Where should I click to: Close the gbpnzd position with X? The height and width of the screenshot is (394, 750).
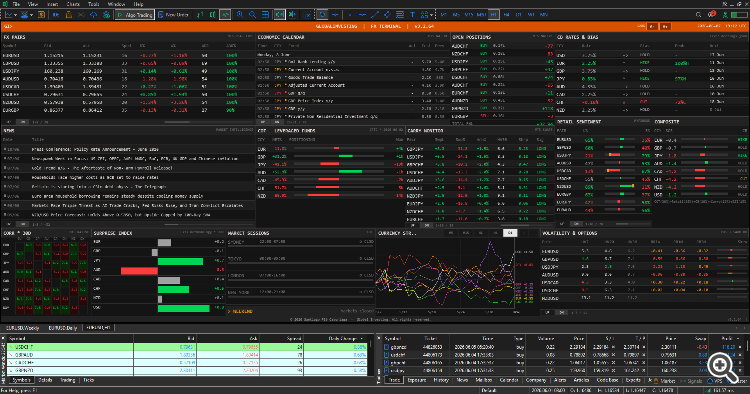(x=740, y=347)
